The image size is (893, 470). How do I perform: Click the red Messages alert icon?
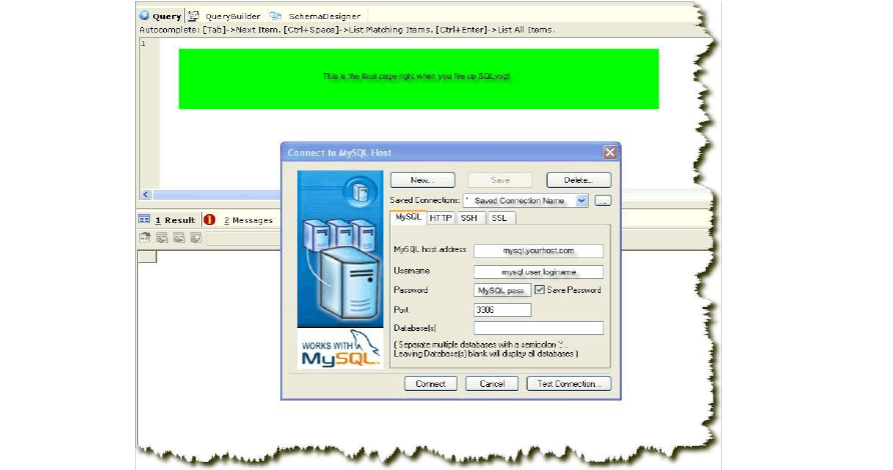click(x=209, y=219)
